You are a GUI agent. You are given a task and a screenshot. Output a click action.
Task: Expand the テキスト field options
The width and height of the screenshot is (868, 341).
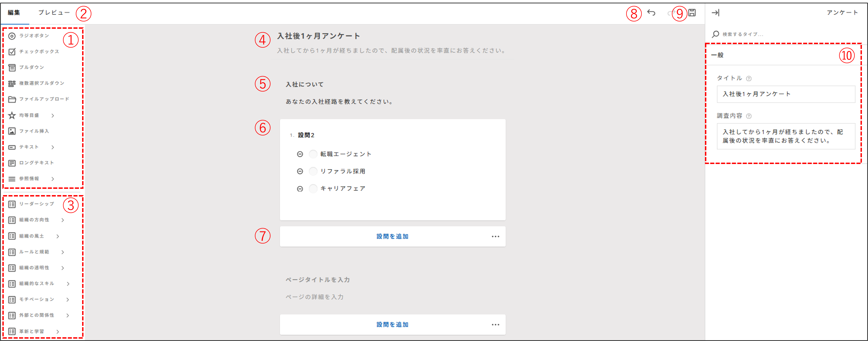click(53, 147)
